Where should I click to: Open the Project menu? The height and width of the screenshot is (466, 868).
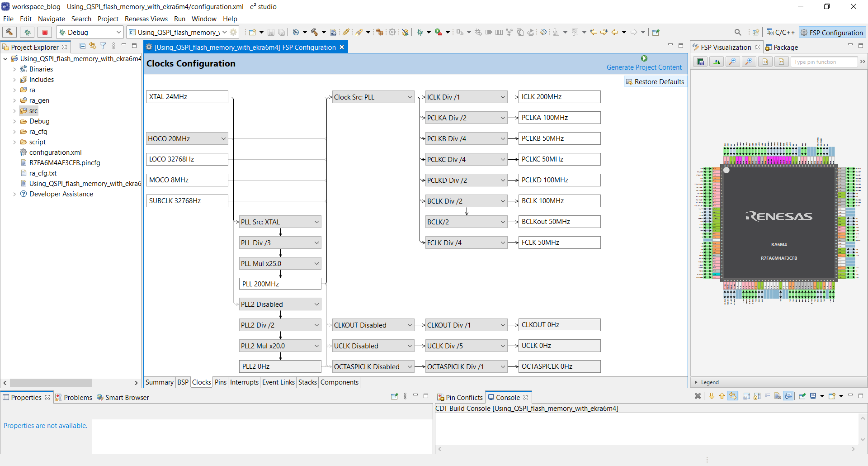(x=108, y=19)
